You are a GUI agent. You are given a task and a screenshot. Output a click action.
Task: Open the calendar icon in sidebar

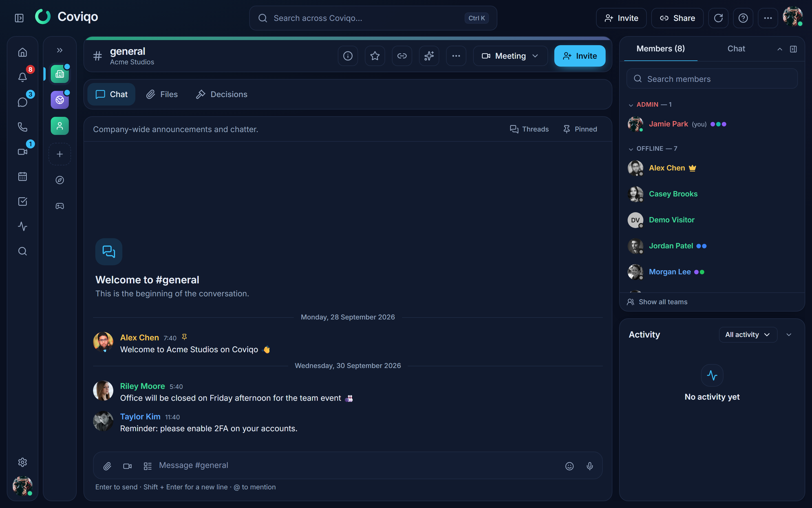(23, 177)
